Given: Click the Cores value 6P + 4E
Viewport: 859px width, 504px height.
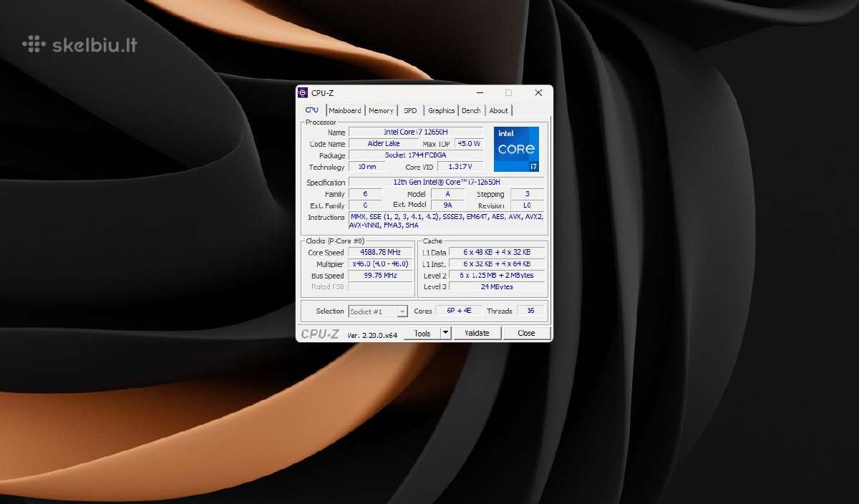Looking at the screenshot, I should 458,311.
